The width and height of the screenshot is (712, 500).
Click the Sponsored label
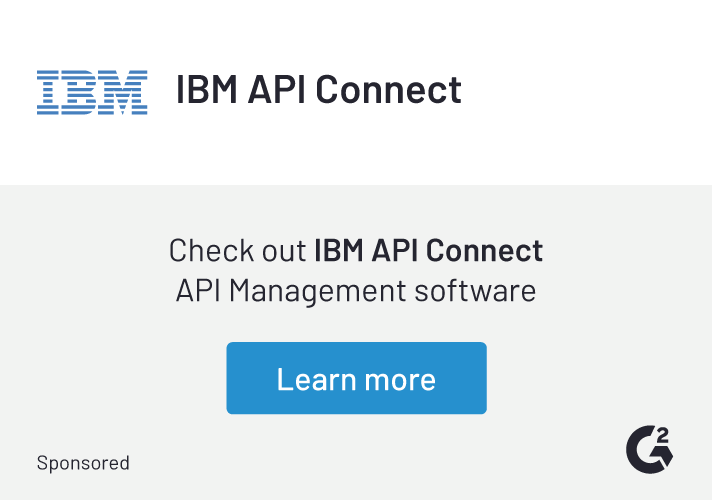coord(83,463)
